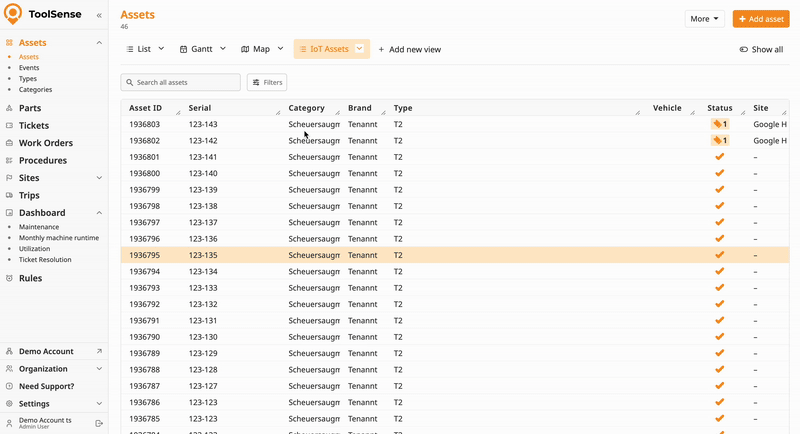The height and width of the screenshot is (434, 800).
Task: Open the Filters button
Action: (x=267, y=82)
